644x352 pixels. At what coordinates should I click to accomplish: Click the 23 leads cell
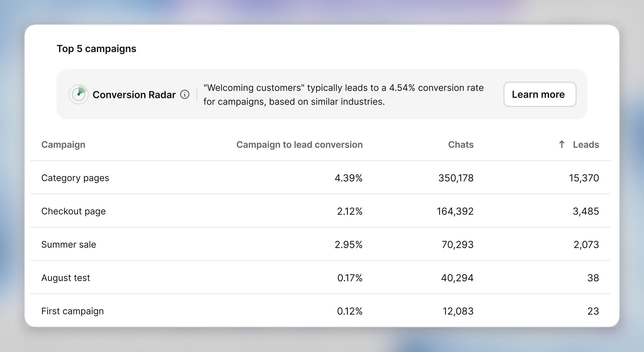593,311
